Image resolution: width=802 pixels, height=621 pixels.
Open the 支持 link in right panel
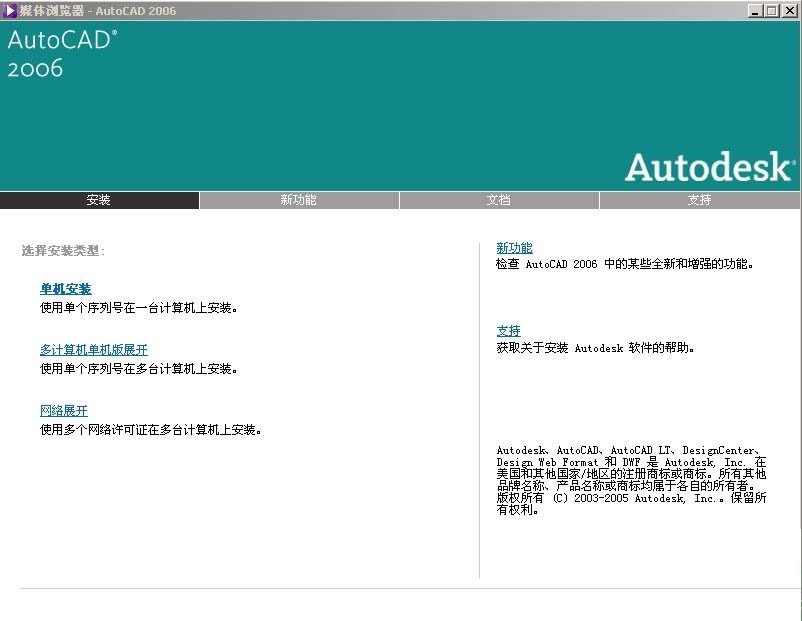pyautogui.click(x=509, y=331)
